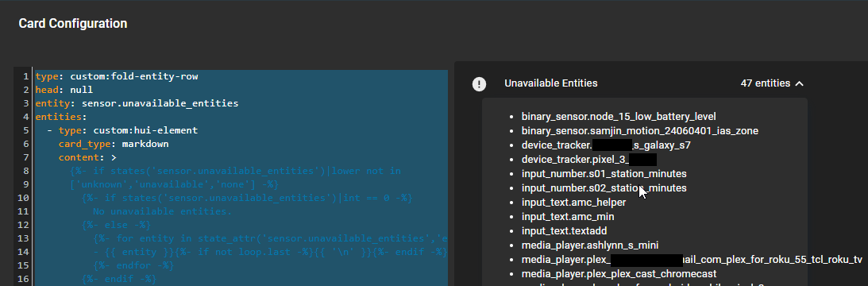Click media_player.ashlynn_s_mini entry
The image size is (868, 286).
click(590, 245)
